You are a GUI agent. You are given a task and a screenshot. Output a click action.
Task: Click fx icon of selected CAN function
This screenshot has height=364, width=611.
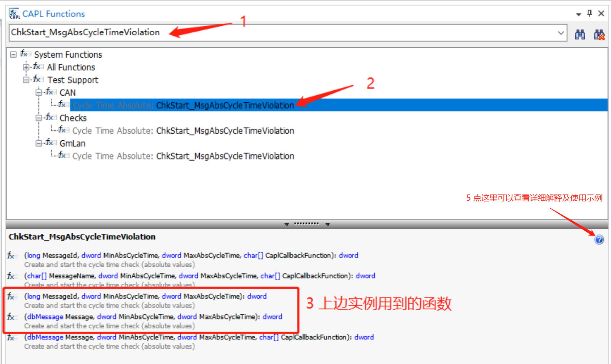point(63,105)
